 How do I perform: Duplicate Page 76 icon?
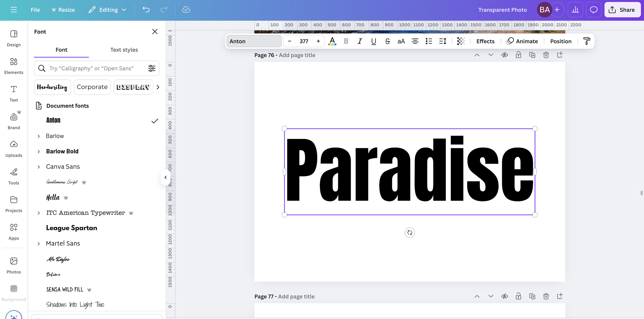tap(532, 55)
